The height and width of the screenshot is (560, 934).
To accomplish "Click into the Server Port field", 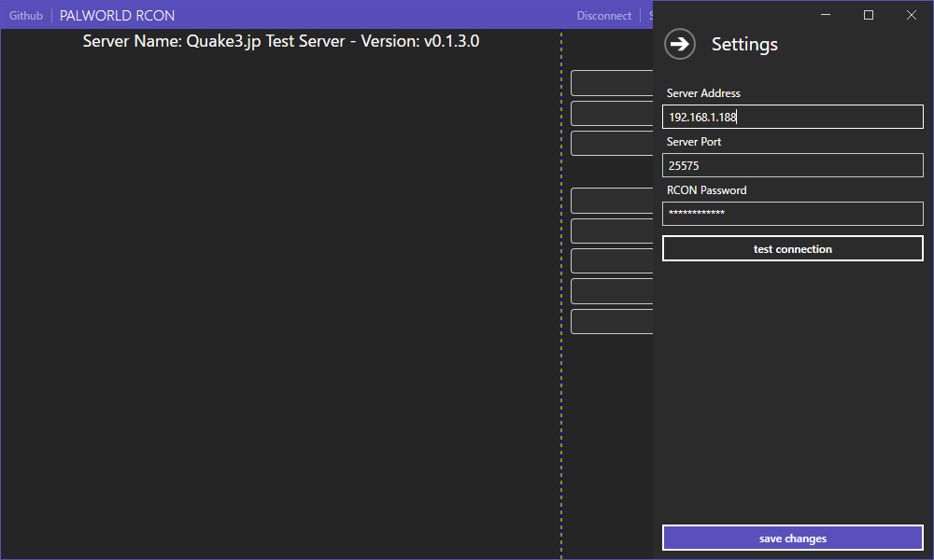I will pyautogui.click(x=792, y=165).
